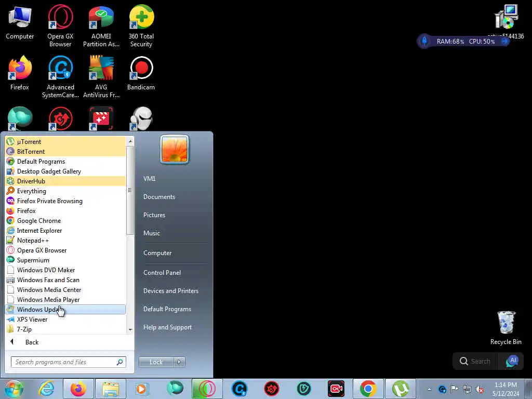Open Windows Fax and Scan
Viewport: 532px width, 399px height.
65,280
